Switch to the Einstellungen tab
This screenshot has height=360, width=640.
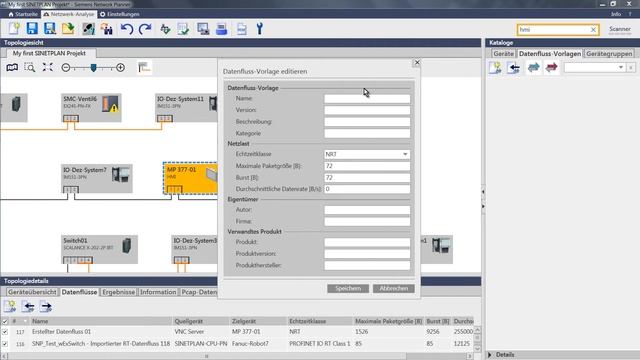coord(120,14)
